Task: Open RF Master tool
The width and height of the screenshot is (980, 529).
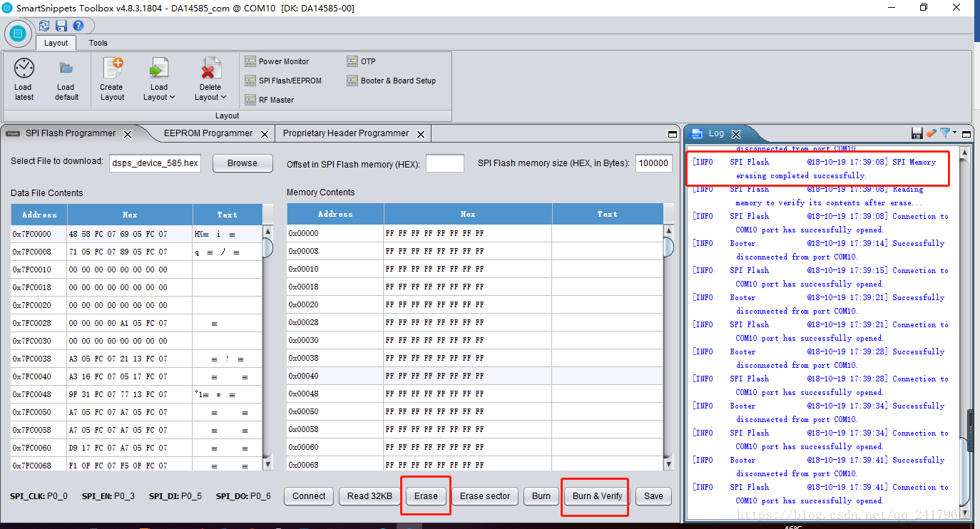Action: pyautogui.click(x=270, y=100)
